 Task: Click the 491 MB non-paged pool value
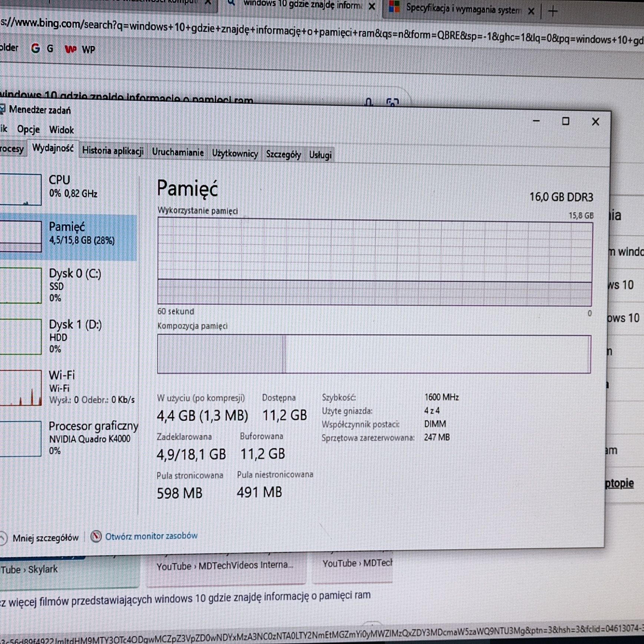point(259,493)
